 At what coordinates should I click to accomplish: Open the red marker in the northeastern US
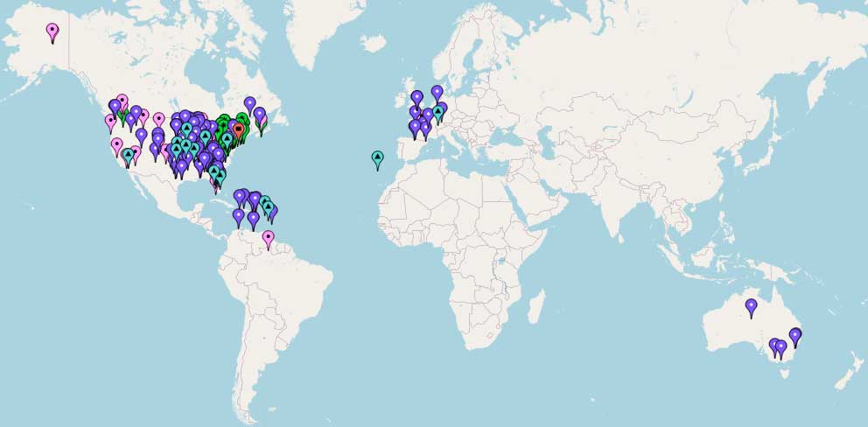238,129
